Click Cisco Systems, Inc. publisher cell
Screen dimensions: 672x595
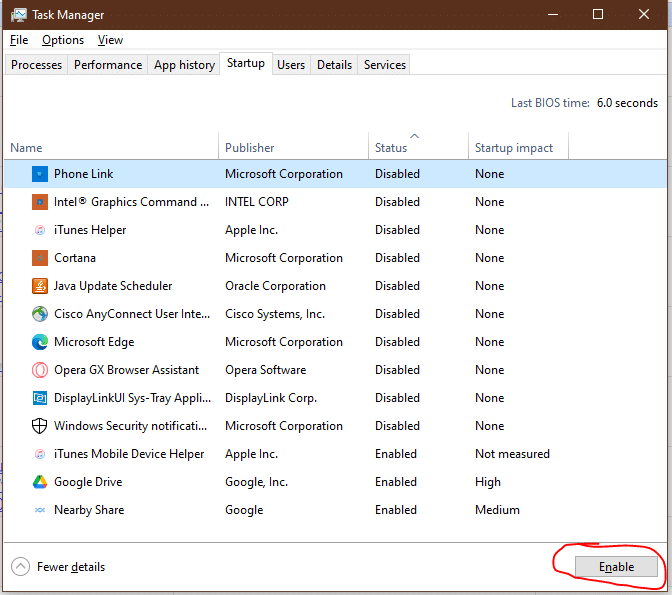[x=275, y=314]
